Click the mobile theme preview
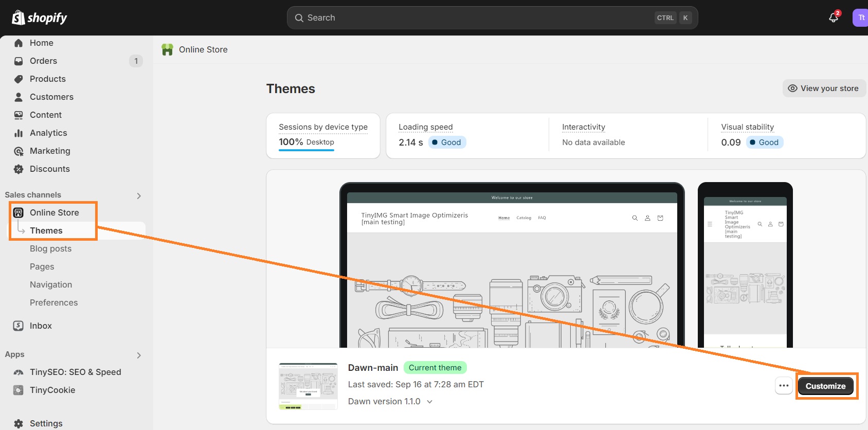 (x=745, y=265)
